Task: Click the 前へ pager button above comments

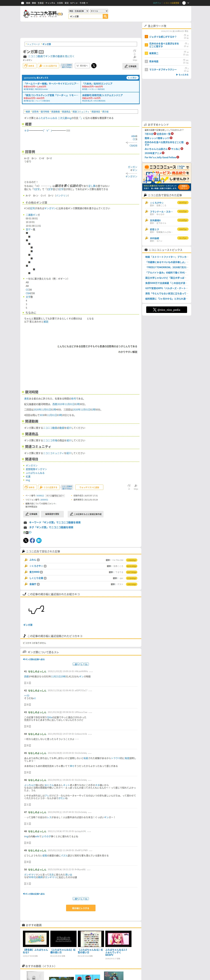Action: (76, 664)
